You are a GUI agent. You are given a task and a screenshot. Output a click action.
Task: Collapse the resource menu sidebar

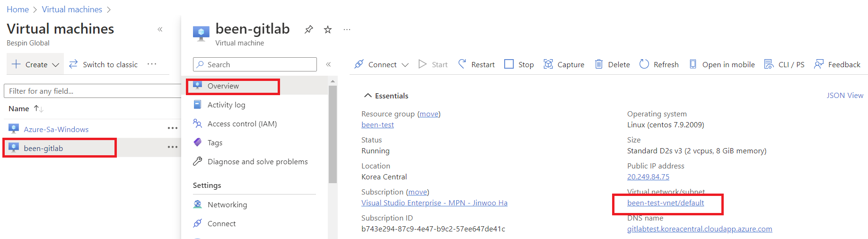pos(328,64)
